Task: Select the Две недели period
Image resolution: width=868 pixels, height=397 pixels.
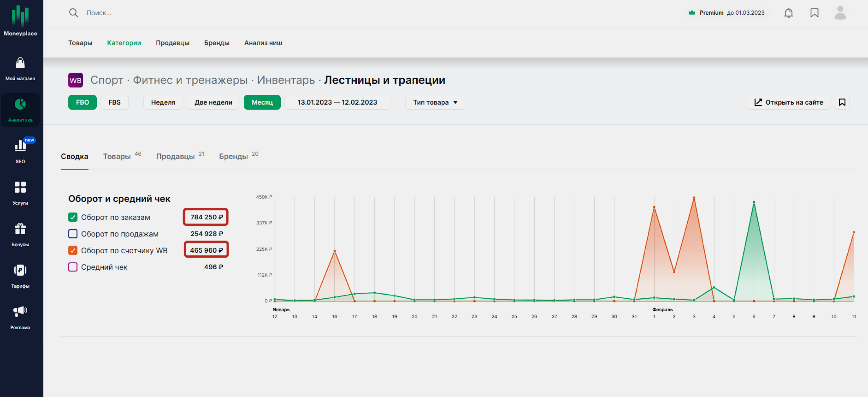Action: pos(213,102)
